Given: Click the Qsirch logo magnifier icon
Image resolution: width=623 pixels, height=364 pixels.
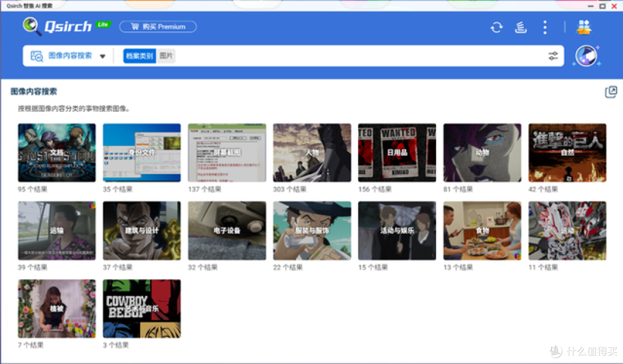Looking at the screenshot, I should 32,26.
